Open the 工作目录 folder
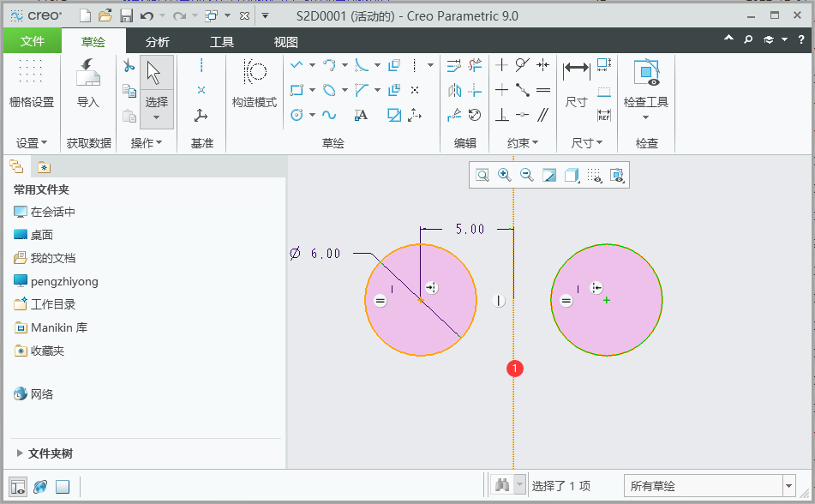Screen dimensions: 815x504 [45, 304]
